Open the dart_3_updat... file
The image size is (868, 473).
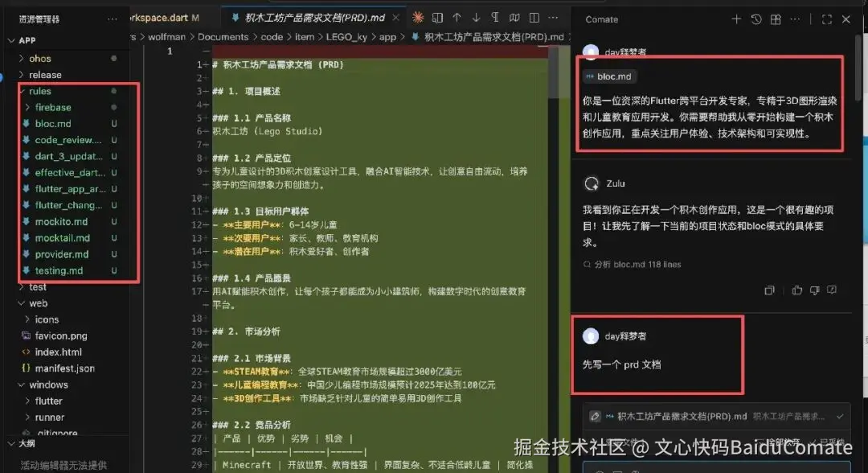[x=71, y=156]
